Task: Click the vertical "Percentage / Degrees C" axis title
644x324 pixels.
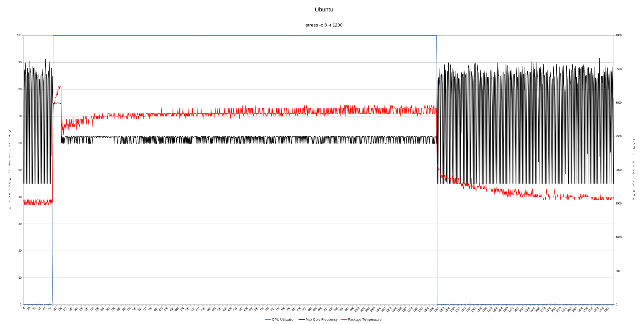Action: pyautogui.click(x=9, y=170)
